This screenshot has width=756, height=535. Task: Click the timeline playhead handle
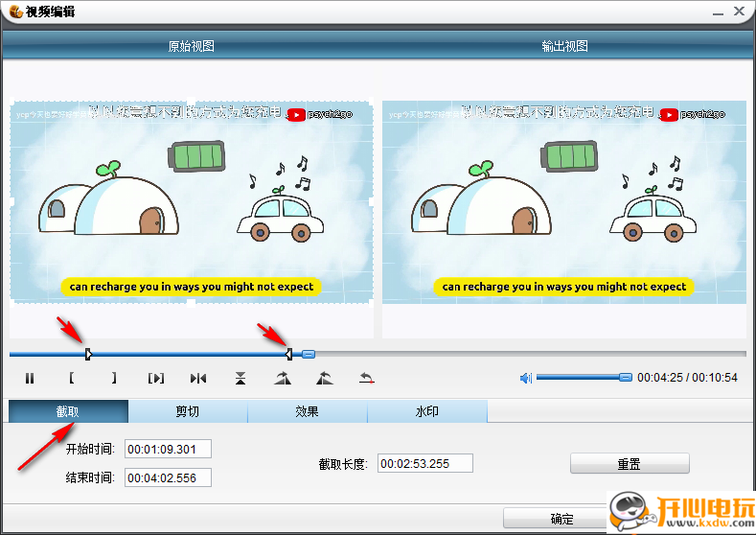tap(309, 354)
